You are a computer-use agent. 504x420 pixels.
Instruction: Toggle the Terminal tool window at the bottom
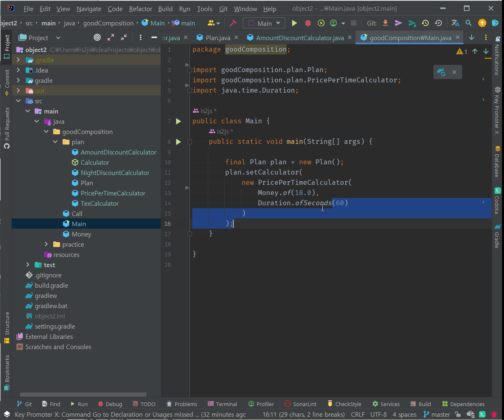tap(222, 404)
